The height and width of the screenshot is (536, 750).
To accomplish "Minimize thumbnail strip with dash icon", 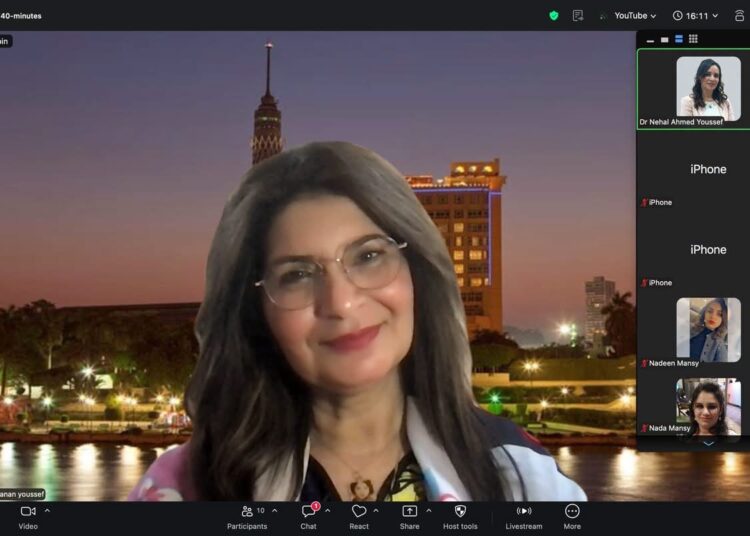I will pyautogui.click(x=650, y=40).
